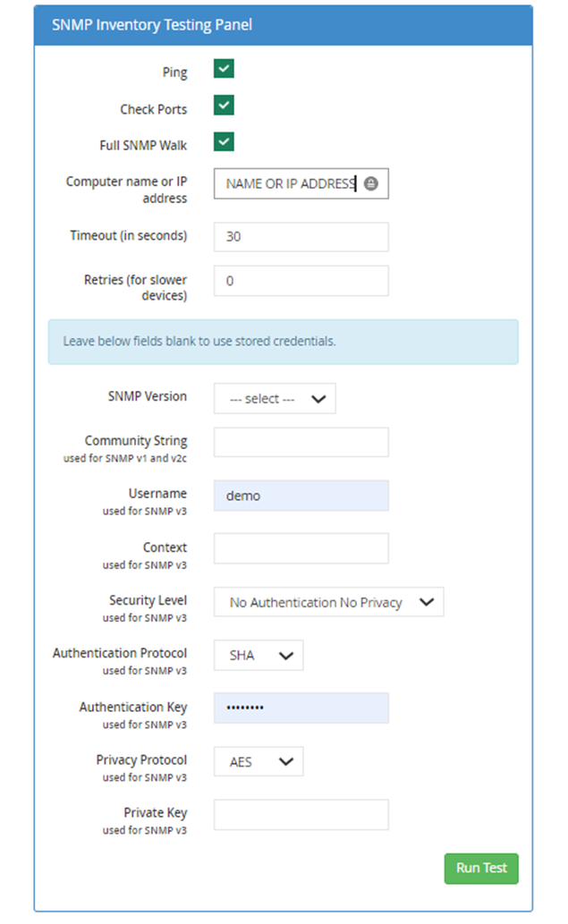Click the Timeout in seconds field

301,237
